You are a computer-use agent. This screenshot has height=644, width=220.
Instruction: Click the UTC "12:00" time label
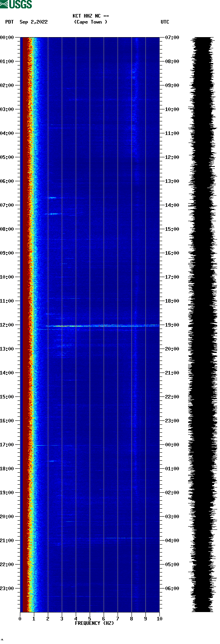[172, 157]
